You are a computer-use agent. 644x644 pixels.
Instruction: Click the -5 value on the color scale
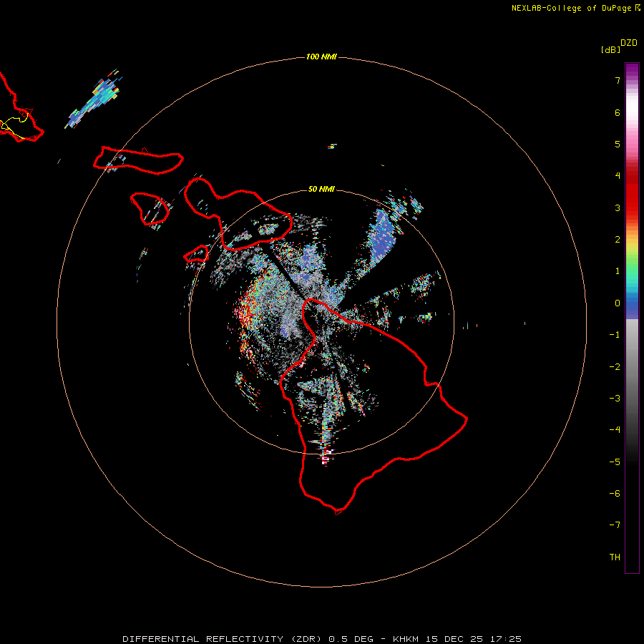point(615,462)
